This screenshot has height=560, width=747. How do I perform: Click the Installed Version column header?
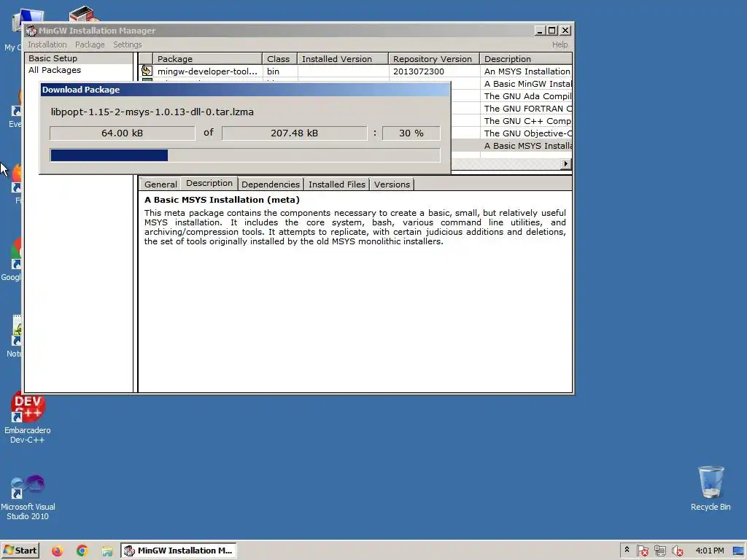pos(343,58)
